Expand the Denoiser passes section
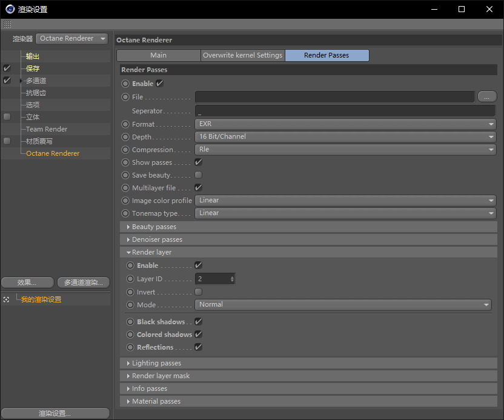Viewport: 504px width, 420px height. [308, 239]
